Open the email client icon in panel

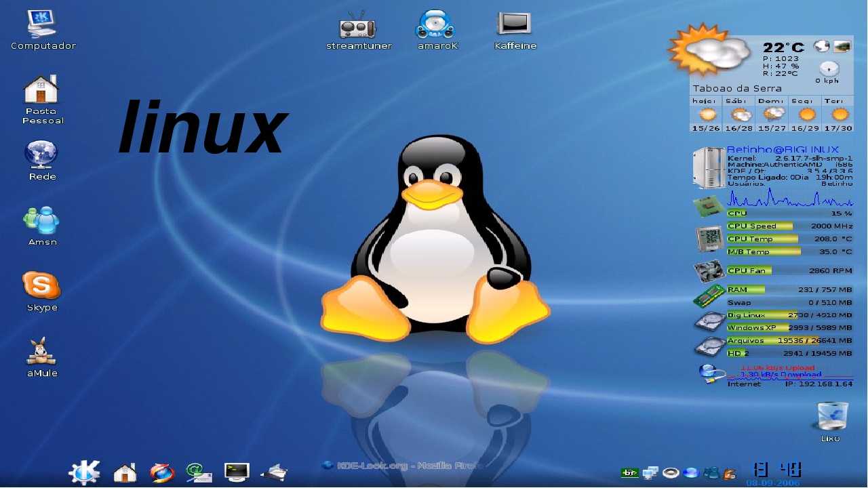coord(199,472)
